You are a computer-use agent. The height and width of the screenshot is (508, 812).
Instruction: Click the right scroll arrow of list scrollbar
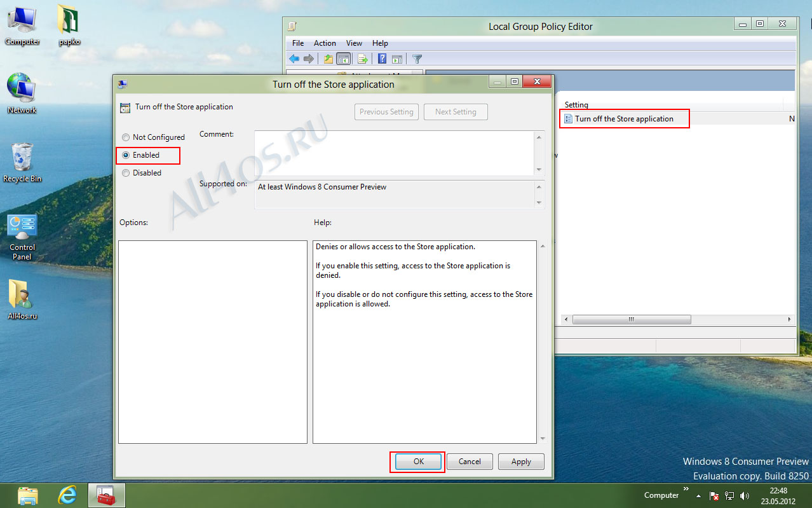[790, 320]
